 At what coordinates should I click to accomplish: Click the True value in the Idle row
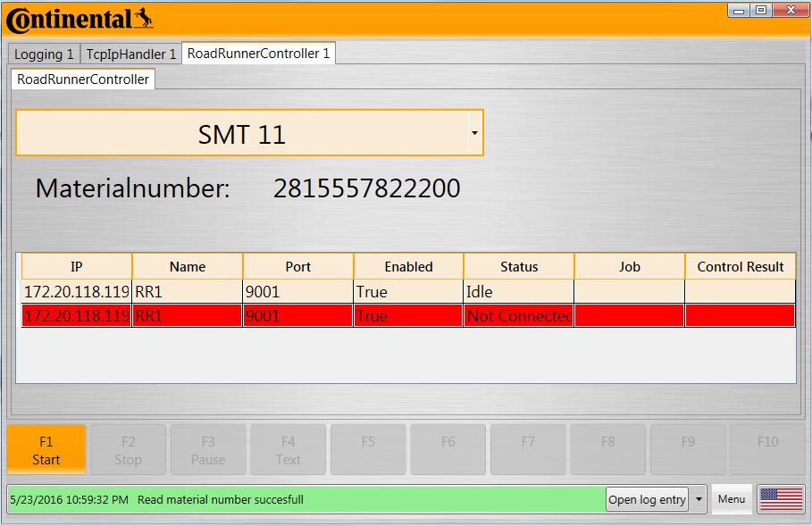pyautogui.click(x=408, y=292)
